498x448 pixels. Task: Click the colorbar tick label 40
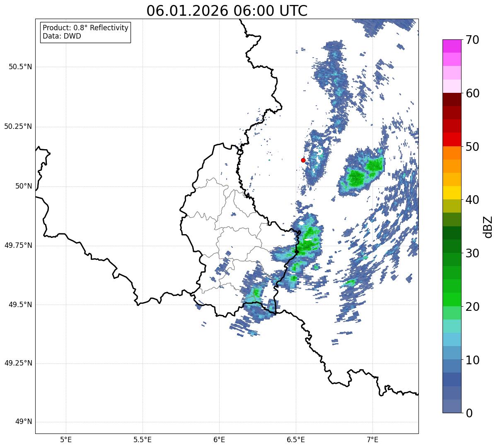point(472,200)
